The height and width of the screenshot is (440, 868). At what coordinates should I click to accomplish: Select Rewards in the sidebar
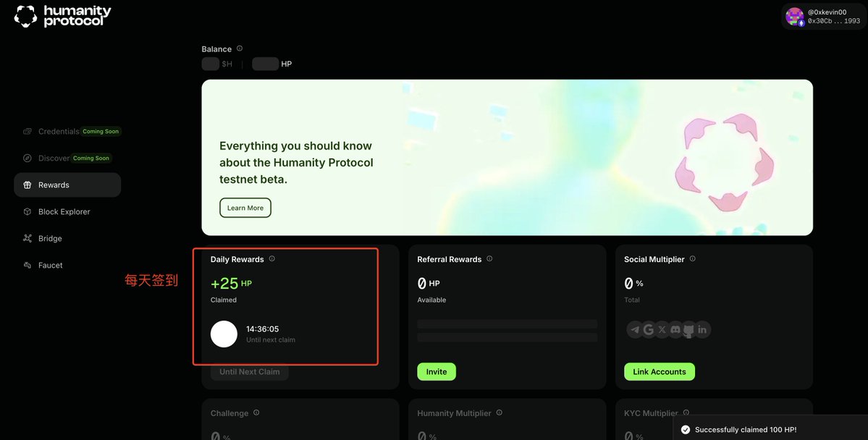pyautogui.click(x=67, y=185)
